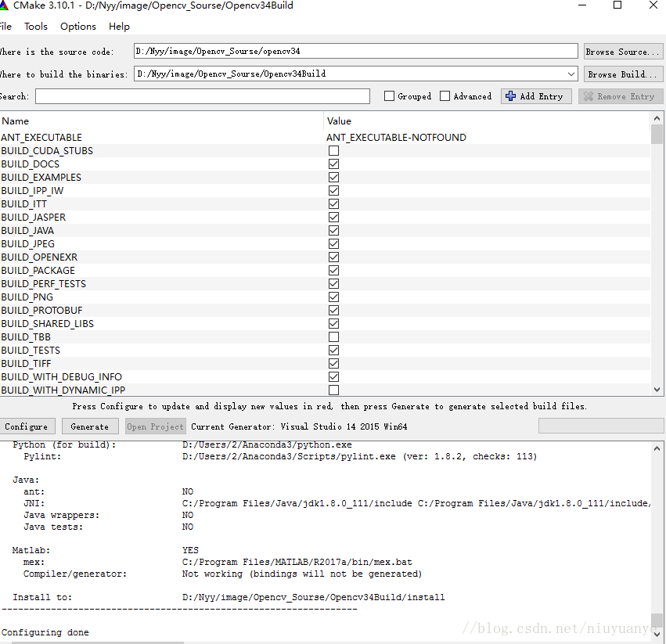666x644 pixels.
Task: Enable BUILD_CUDA_STUBS checkbox
Action: (334, 151)
